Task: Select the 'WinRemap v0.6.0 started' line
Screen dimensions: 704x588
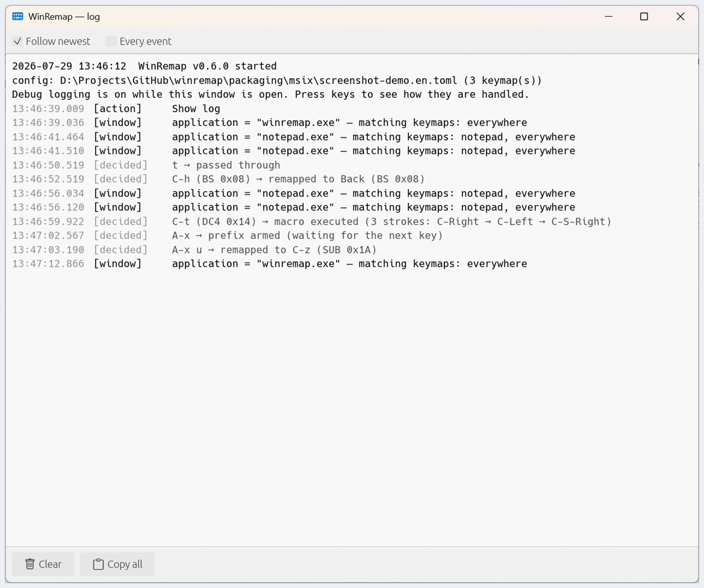Action: click(144, 66)
